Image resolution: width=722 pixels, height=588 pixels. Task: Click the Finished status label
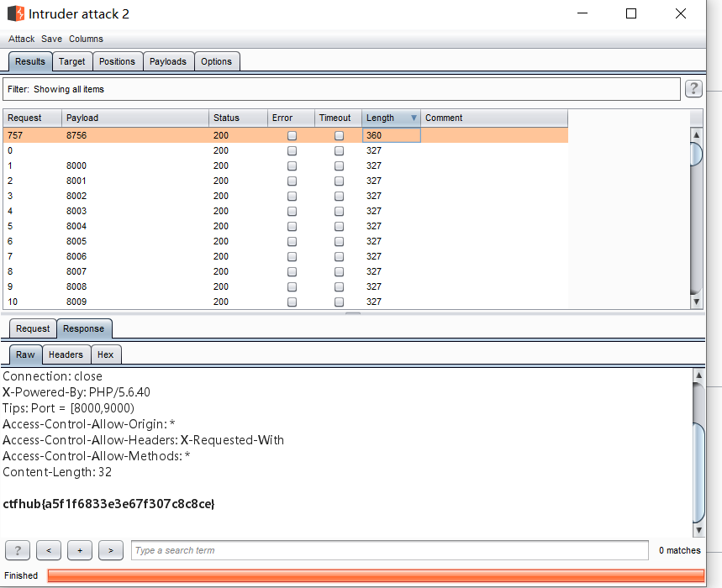[x=21, y=575]
